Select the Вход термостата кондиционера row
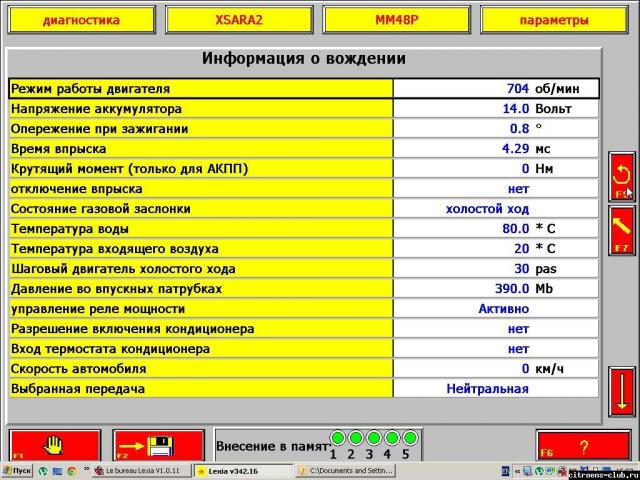The width and height of the screenshot is (640, 480). [x=304, y=349]
